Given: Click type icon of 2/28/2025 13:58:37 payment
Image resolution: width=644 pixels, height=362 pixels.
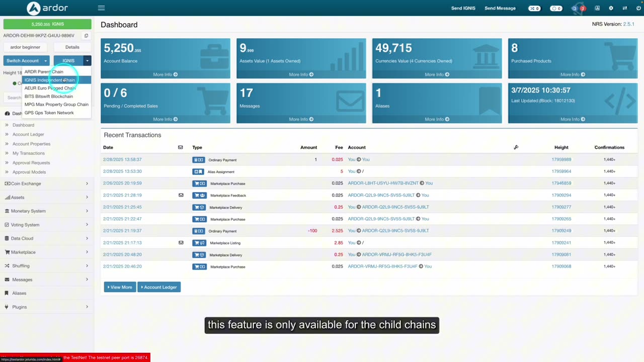Looking at the screenshot, I should tap(199, 160).
